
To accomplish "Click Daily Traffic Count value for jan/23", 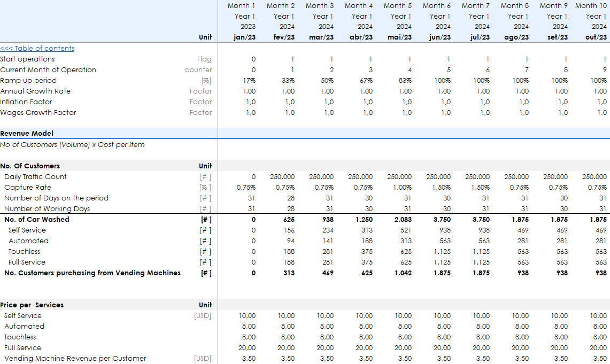I will (253, 176).
